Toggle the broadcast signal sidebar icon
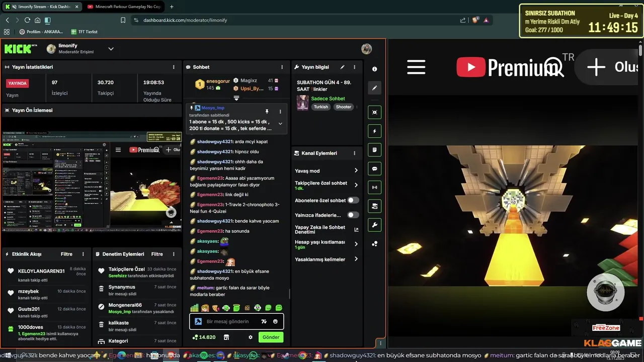Image resolution: width=644 pixels, height=362 pixels. coord(374,187)
